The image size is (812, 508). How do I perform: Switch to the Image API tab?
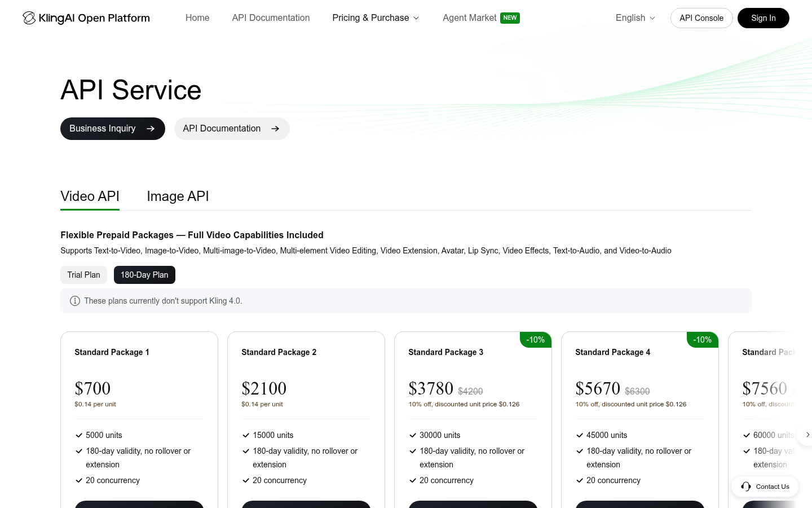pyautogui.click(x=178, y=196)
